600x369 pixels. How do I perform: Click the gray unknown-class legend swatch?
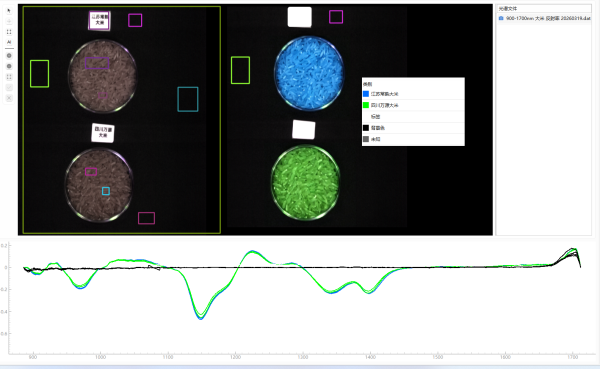point(366,139)
